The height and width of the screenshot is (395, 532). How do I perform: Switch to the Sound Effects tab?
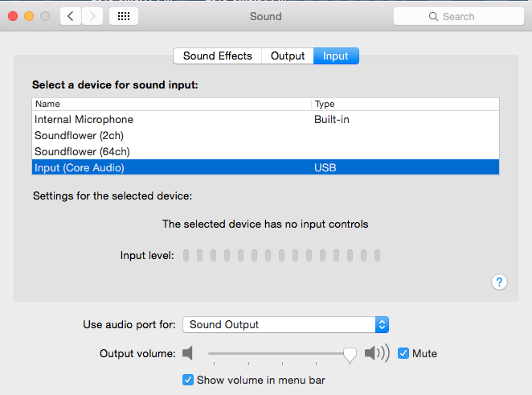tap(217, 56)
